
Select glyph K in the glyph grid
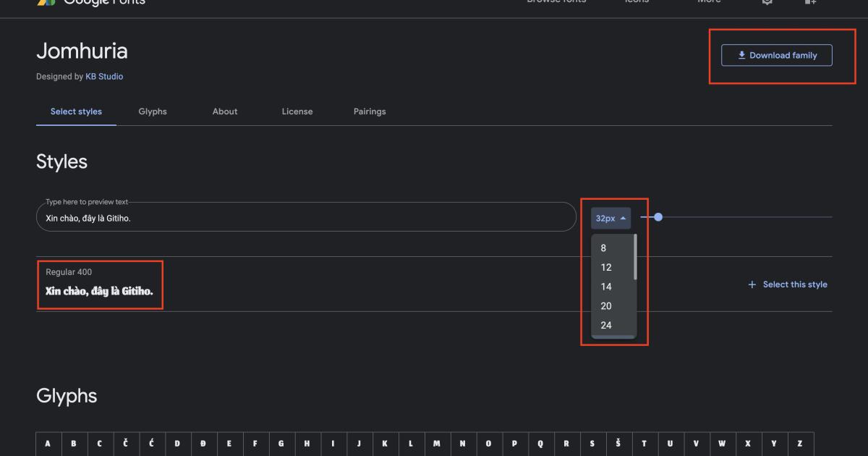385,444
